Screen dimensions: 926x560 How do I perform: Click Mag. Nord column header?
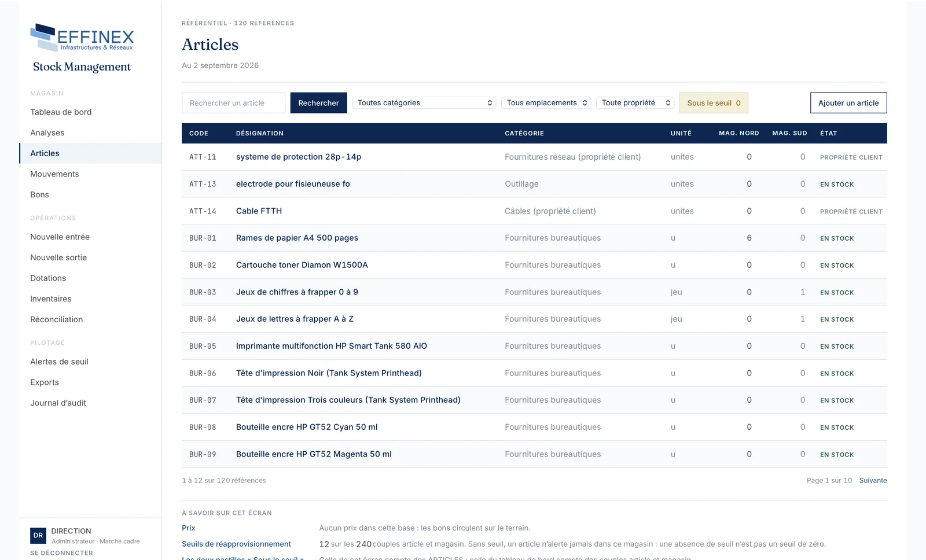click(739, 134)
